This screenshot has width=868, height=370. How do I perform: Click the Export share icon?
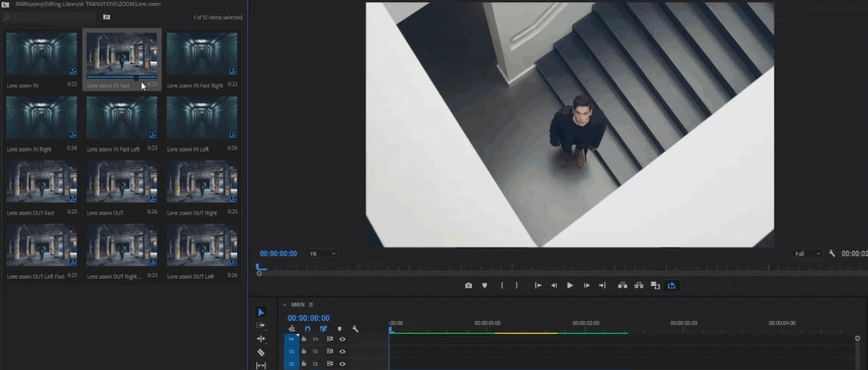click(x=672, y=285)
